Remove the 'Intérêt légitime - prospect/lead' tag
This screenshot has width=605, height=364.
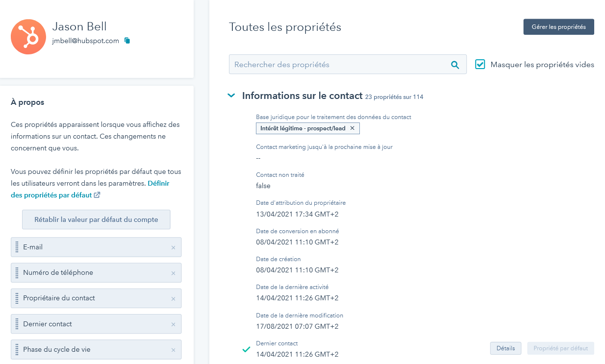point(352,128)
